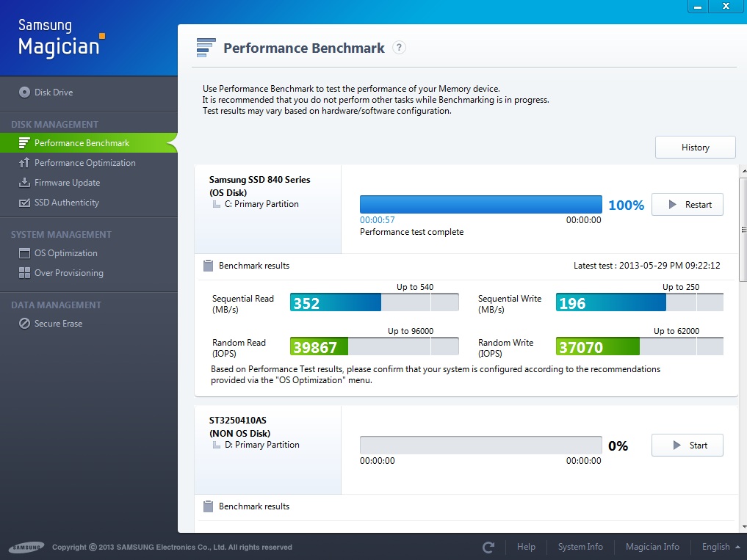This screenshot has height=560, width=747.
Task: Open Help from footer
Action: point(526,547)
